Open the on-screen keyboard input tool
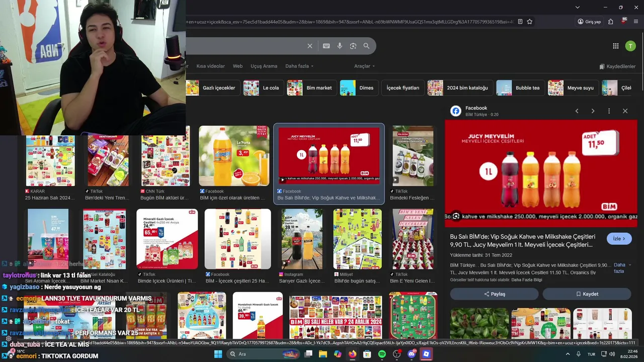 tap(326, 46)
